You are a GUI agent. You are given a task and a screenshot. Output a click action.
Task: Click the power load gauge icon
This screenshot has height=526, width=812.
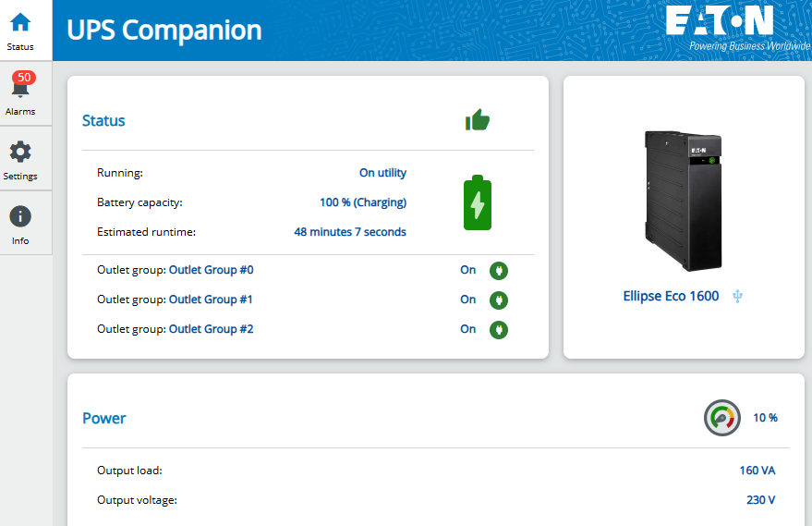tap(721, 418)
